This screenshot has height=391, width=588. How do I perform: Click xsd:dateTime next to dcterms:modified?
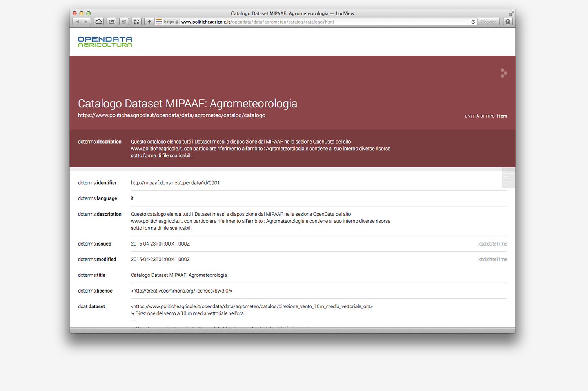(493, 260)
